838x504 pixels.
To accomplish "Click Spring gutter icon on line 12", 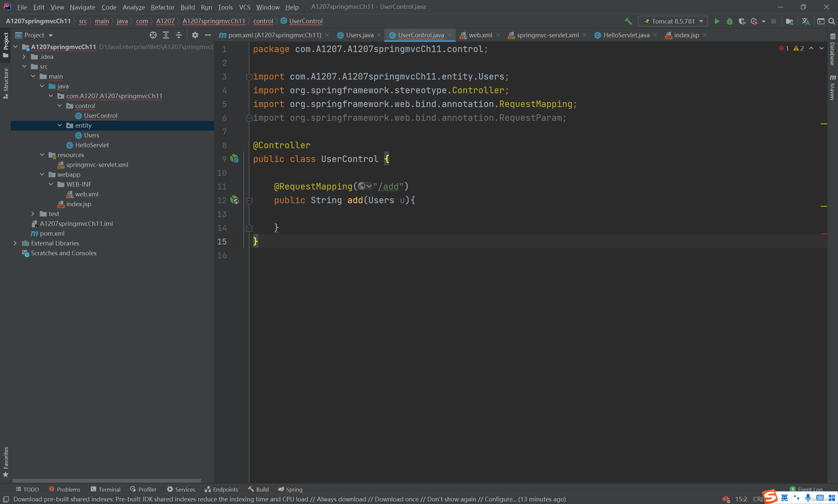I will coord(234,200).
